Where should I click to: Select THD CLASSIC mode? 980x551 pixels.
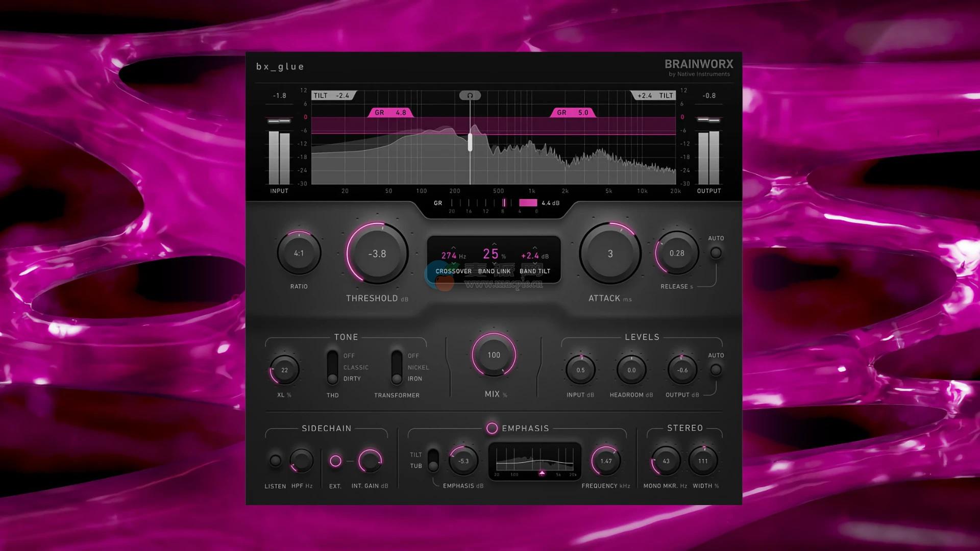pos(356,367)
